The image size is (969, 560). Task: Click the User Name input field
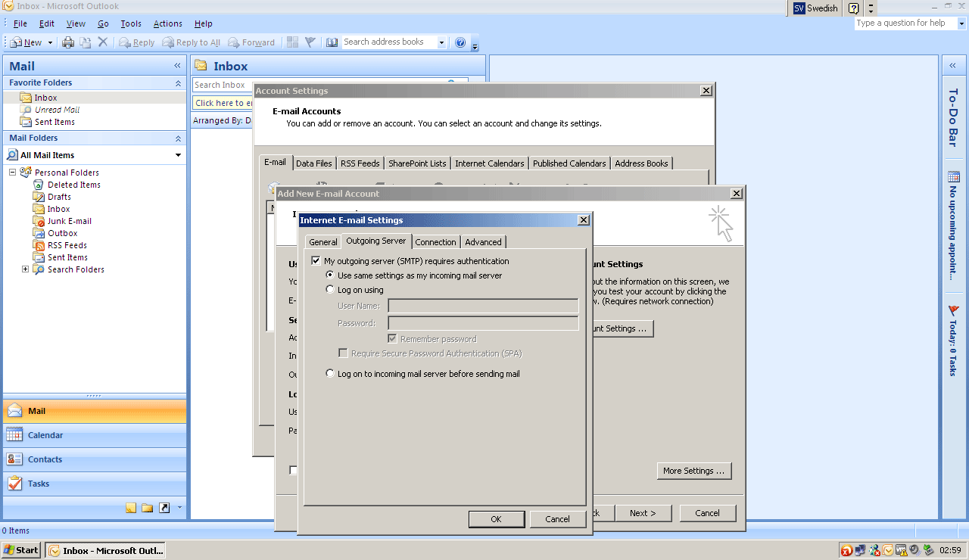(483, 306)
